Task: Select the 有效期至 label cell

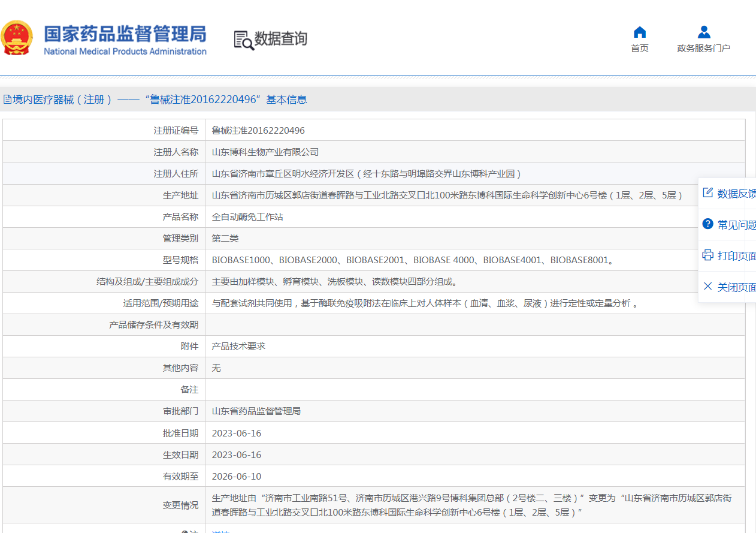Action: click(104, 476)
